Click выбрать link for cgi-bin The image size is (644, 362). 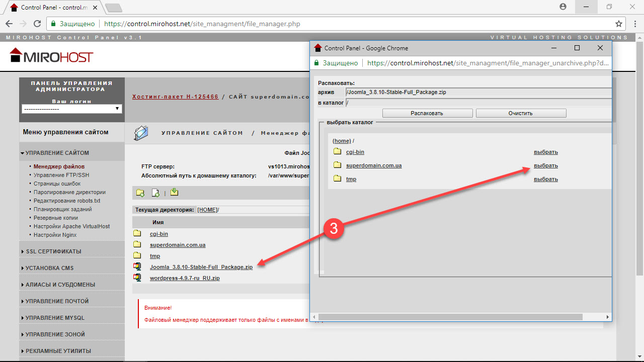(x=546, y=152)
